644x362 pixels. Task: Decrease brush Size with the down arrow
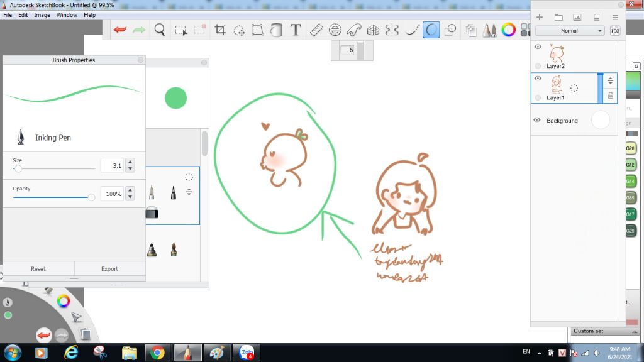pyautogui.click(x=130, y=168)
